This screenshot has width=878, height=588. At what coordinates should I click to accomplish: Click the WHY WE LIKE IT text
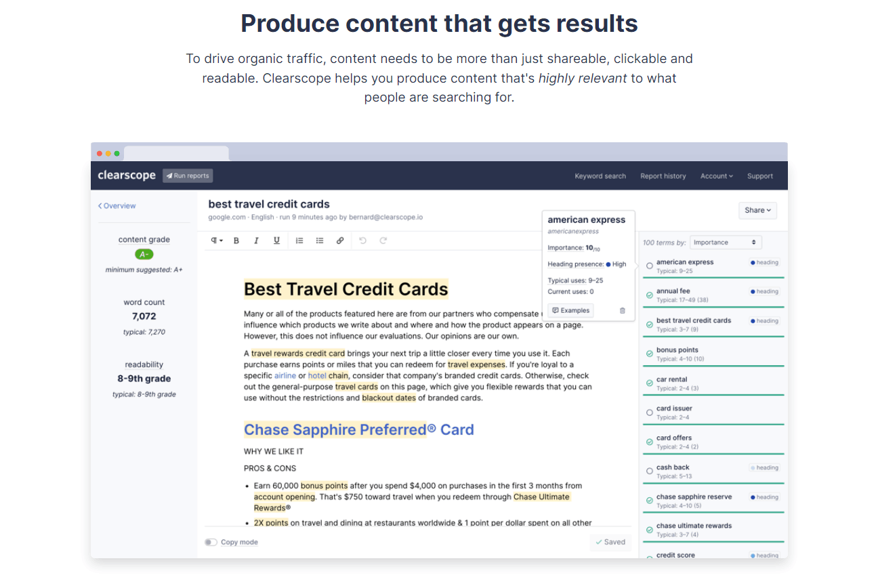tap(274, 451)
